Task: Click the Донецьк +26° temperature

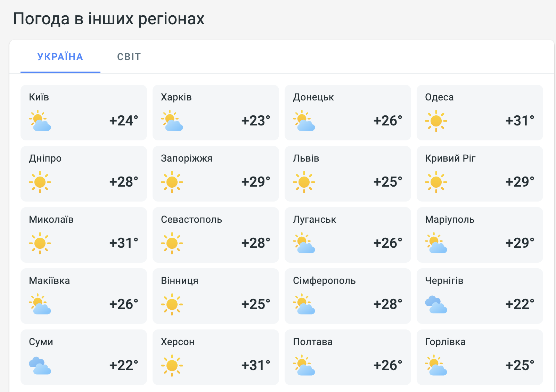Action: (388, 121)
